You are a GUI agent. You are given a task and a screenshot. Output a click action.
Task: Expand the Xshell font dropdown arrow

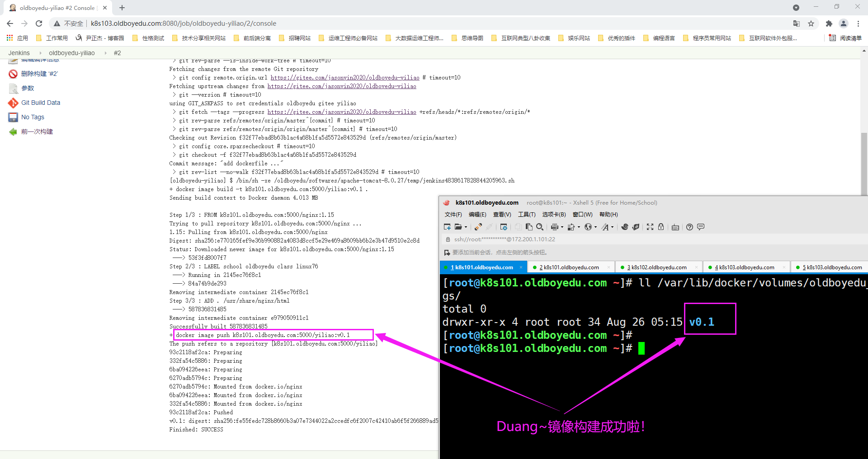tap(613, 227)
